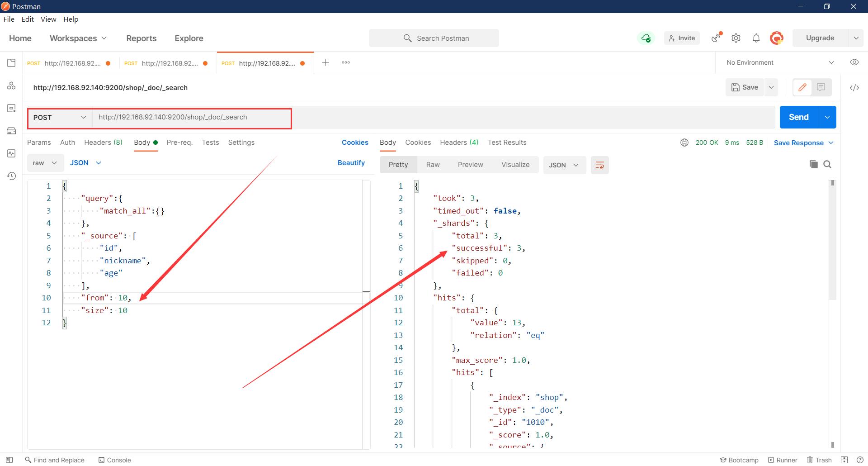The width and height of the screenshot is (868, 466).
Task: Open the File menu
Action: (9, 19)
